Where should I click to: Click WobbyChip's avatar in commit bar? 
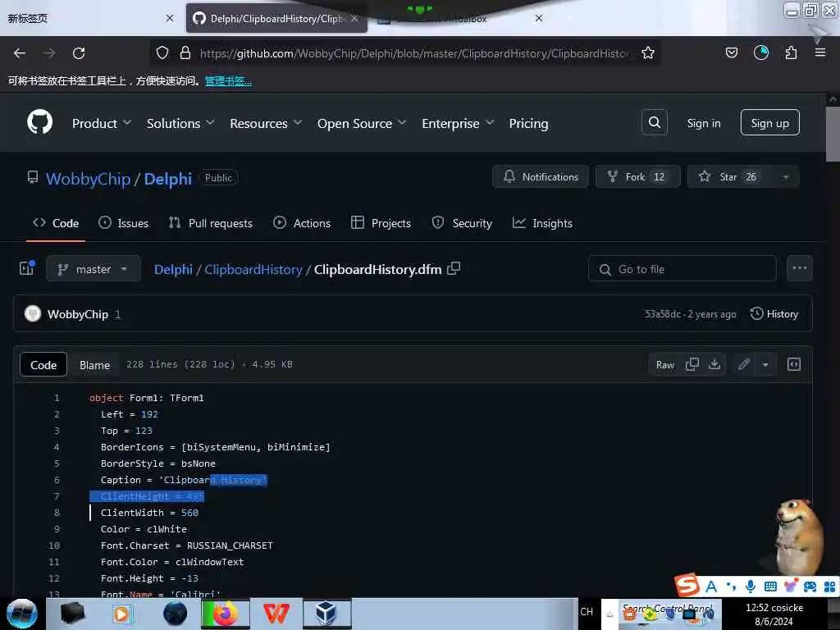pyautogui.click(x=33, y=314)
